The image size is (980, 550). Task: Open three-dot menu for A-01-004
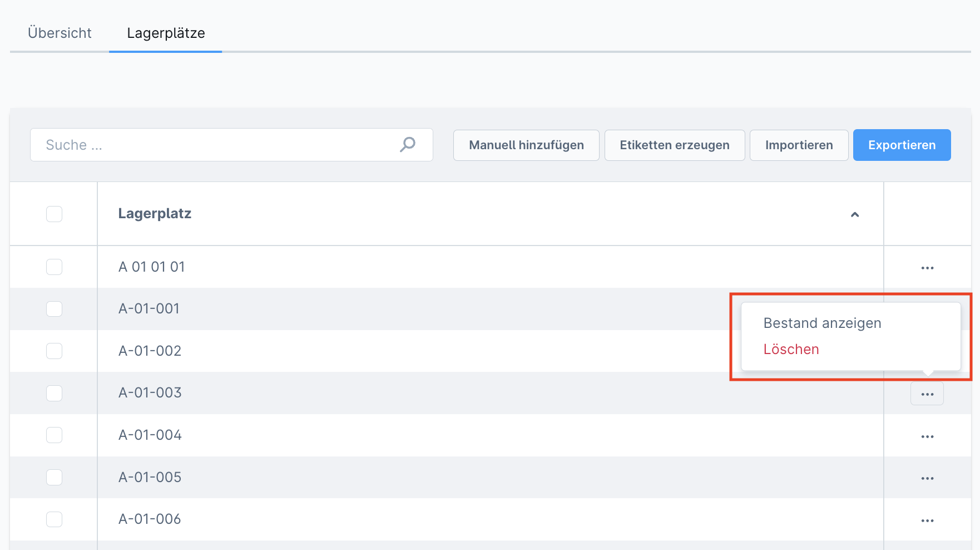pyautogui.click(x=927, y=436)
